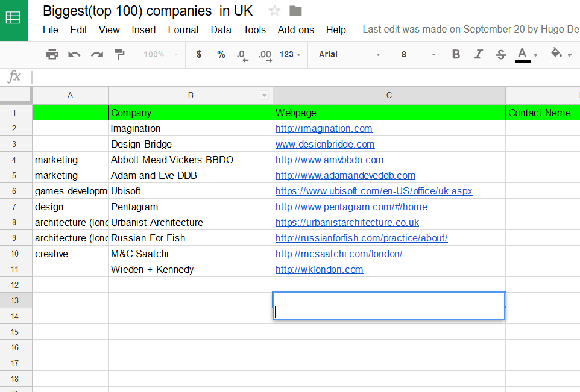Screen dimensions: 580x392
Task: Decrease decimal places
Action: click(x=242, y=55)
